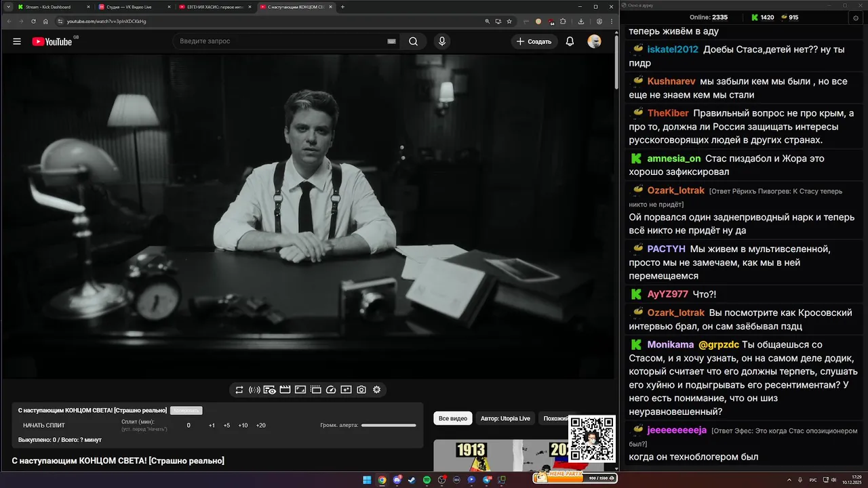Viewport: 868px width, 488px height.
Task: Open Windows Start menu
Action: click(367, 480)
